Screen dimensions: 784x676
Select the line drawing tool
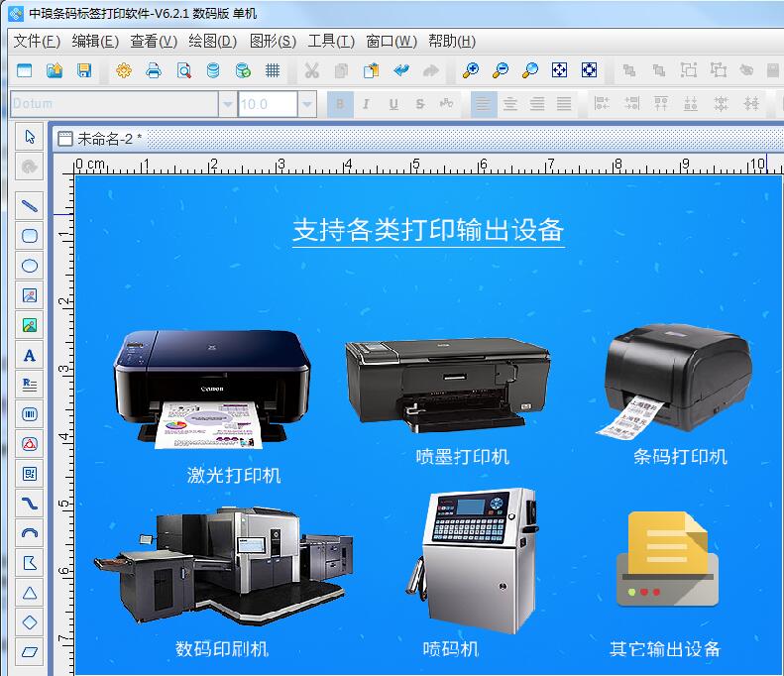30,206
